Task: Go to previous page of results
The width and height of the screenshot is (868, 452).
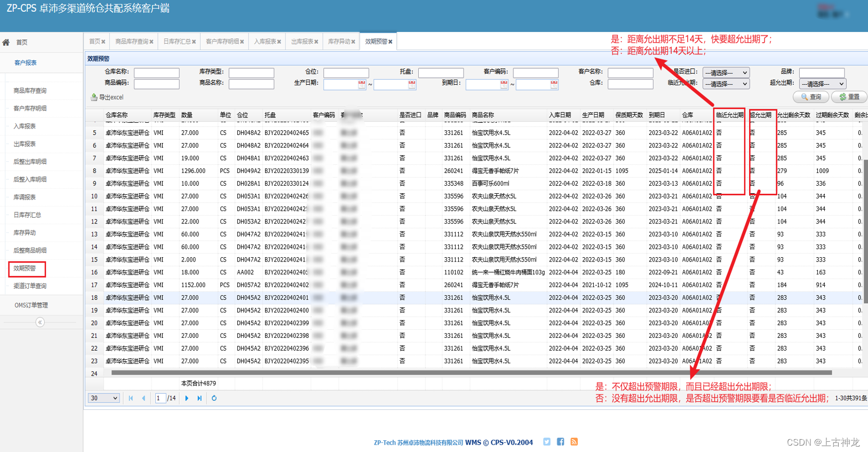Action: pos(144,398)
